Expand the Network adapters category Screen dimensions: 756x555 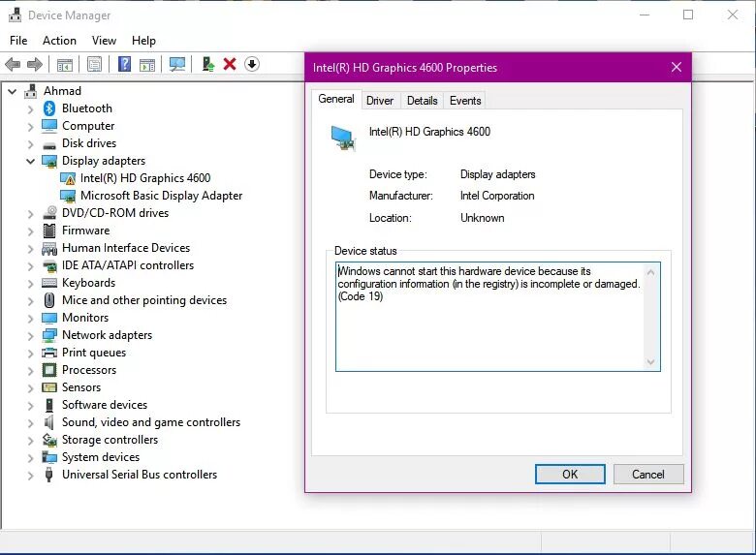pos(30,336)
